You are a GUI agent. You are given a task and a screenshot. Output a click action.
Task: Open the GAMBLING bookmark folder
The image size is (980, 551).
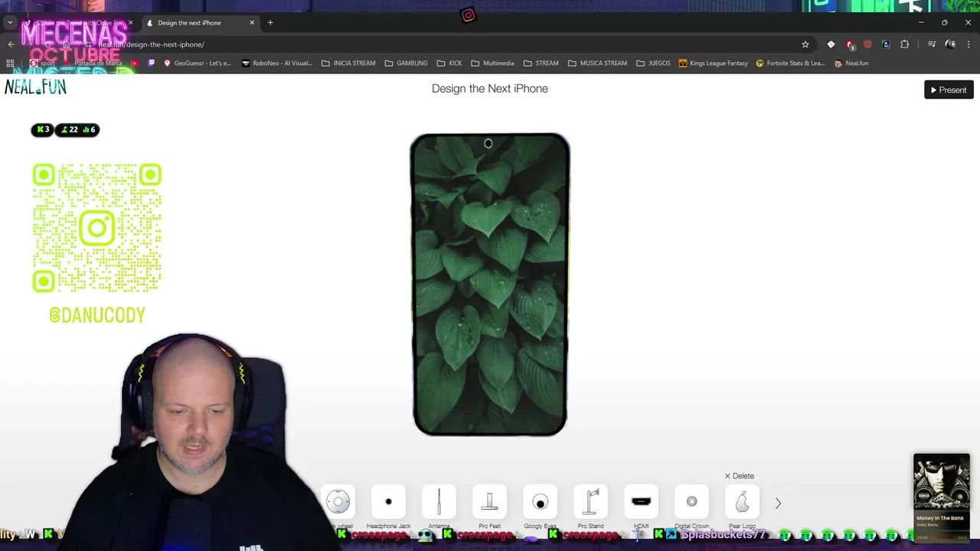(x=406, y=63)
